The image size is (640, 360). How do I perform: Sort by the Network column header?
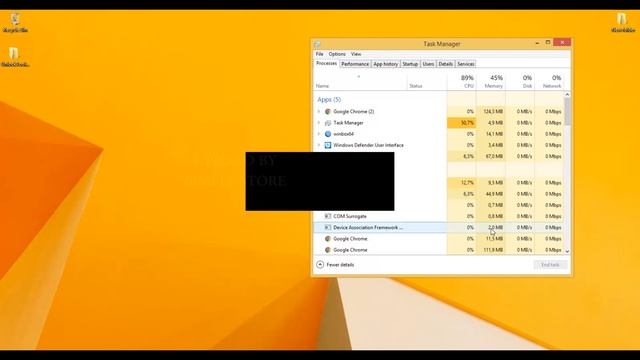click(x=549, y=82)
